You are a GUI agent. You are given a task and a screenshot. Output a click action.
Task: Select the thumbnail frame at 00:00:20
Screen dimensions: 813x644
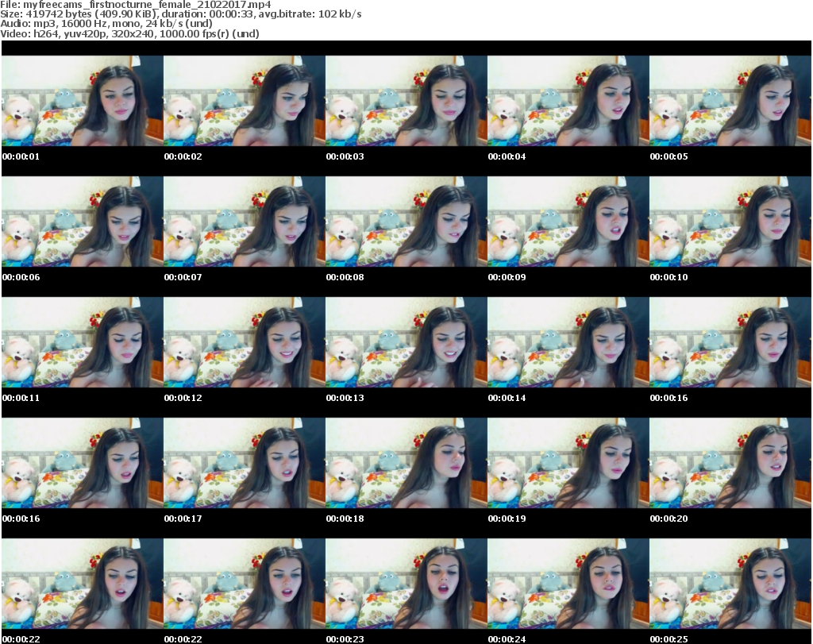730,463
